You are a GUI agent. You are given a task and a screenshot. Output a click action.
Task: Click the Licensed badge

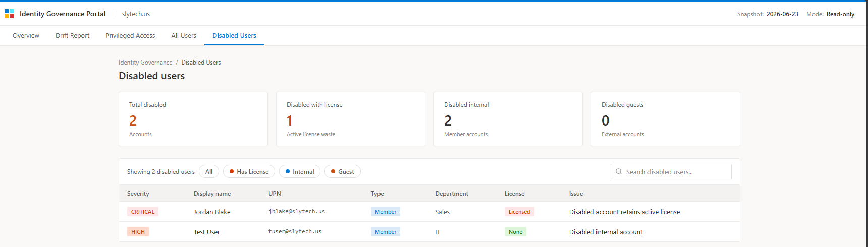[519, 212]
